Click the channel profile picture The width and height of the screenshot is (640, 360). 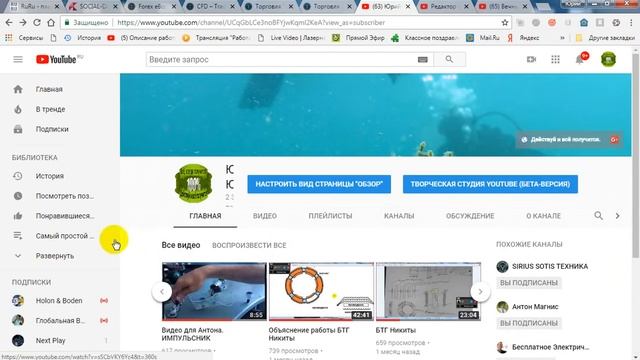193,183
